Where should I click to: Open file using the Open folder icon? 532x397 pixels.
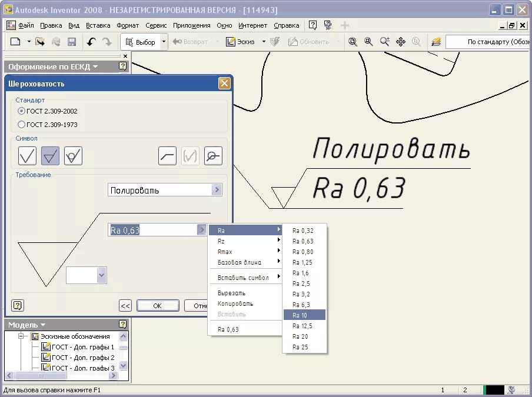click(41, 42)
